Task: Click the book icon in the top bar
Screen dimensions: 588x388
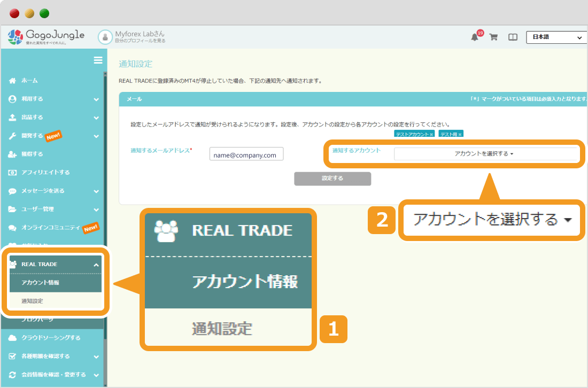Action: pos(513,37)
